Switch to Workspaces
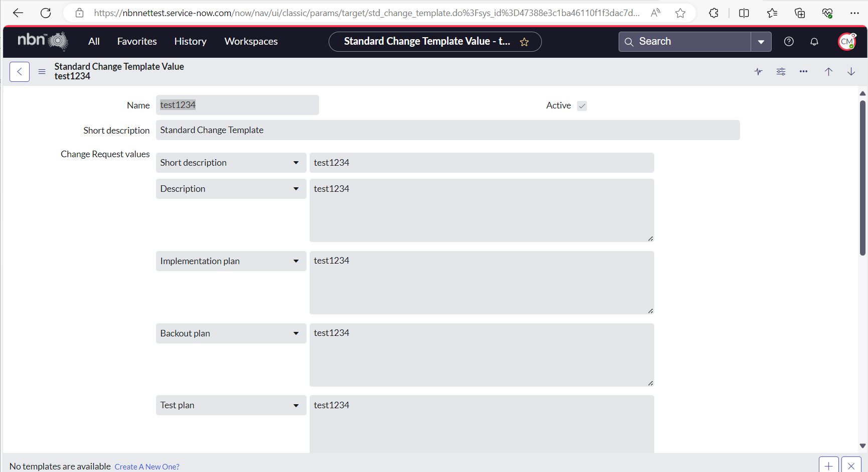 250,41
